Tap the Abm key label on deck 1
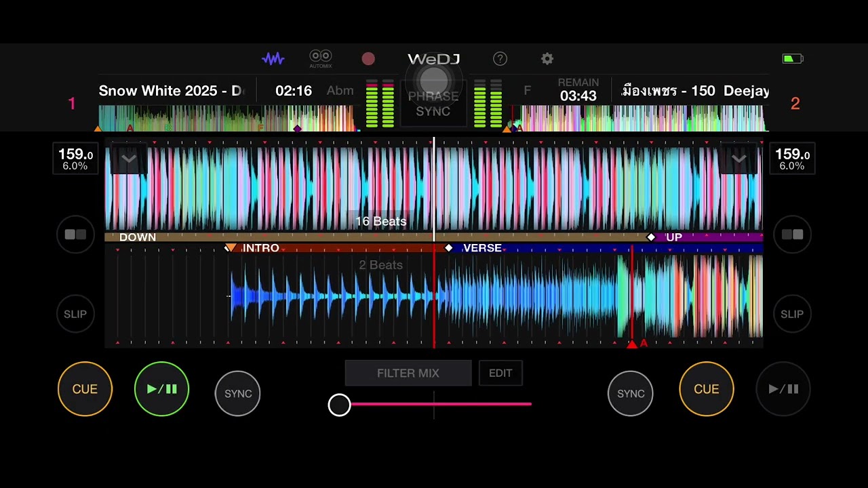 pos(340,91)
